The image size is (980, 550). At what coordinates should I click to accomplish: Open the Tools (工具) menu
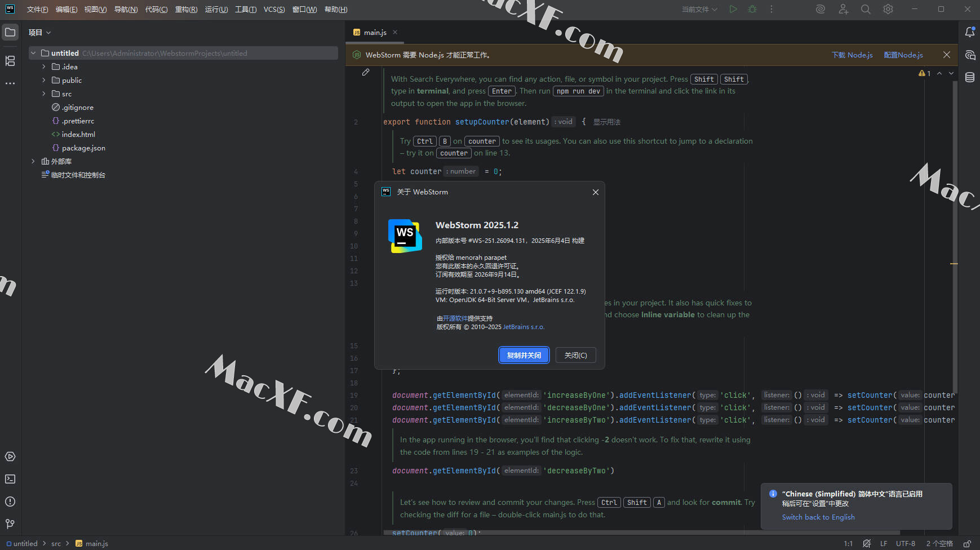coord(246,9)
